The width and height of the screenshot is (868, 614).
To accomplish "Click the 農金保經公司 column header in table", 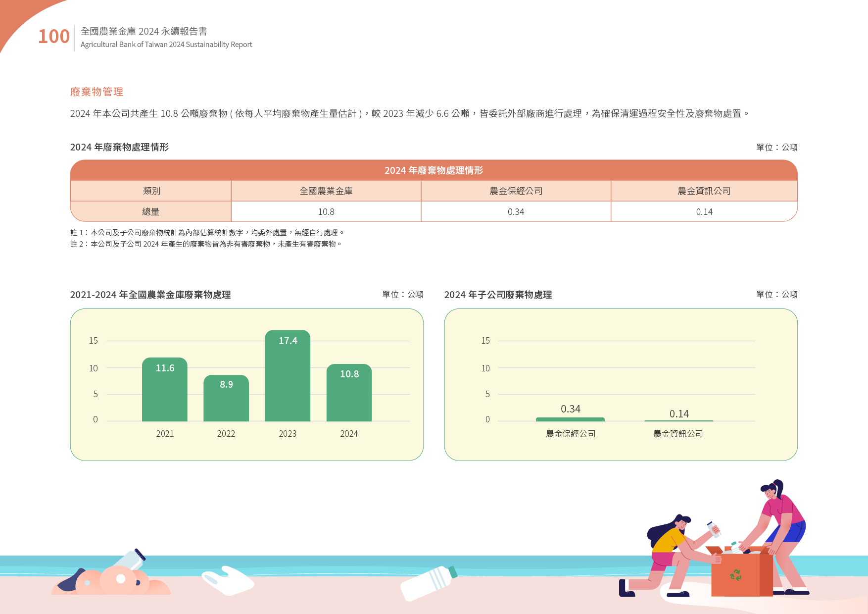I will point(516,191).
